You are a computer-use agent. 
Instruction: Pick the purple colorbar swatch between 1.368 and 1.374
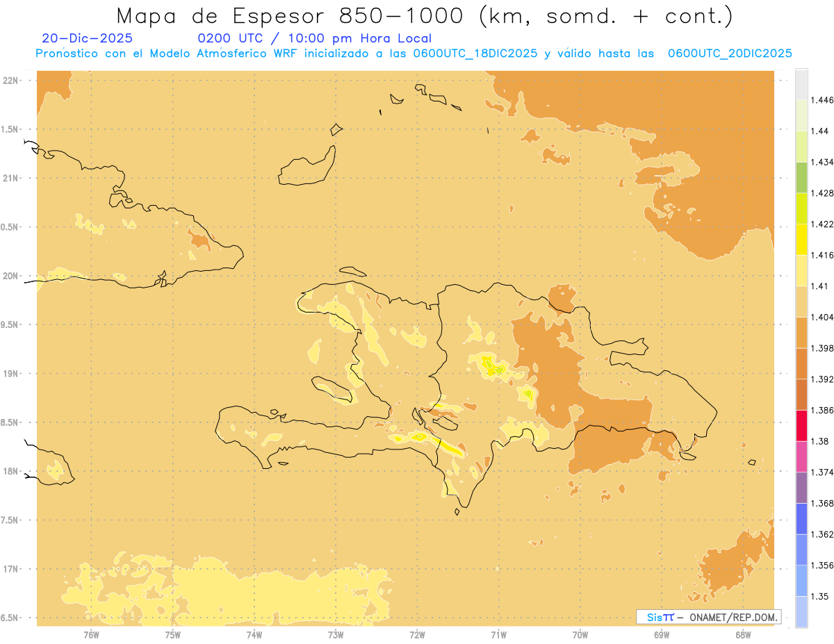[801, 488]
